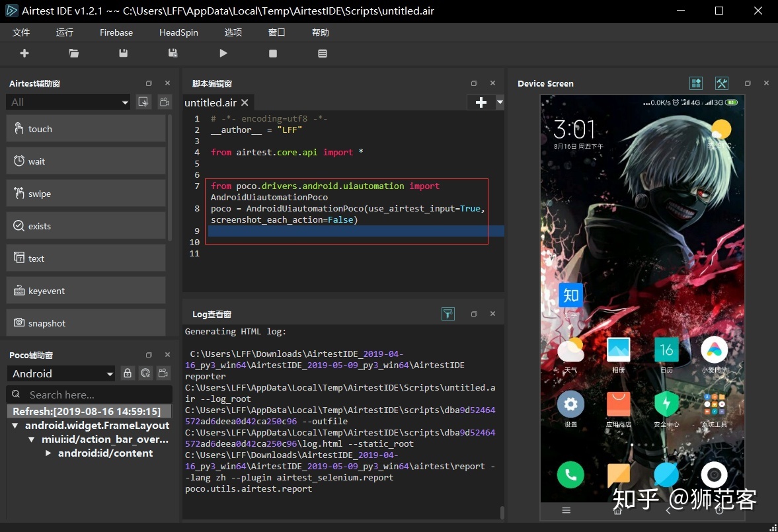Tap the 小爱同学 app icon on device
The image size is (778, 532).
pos(714,350)
